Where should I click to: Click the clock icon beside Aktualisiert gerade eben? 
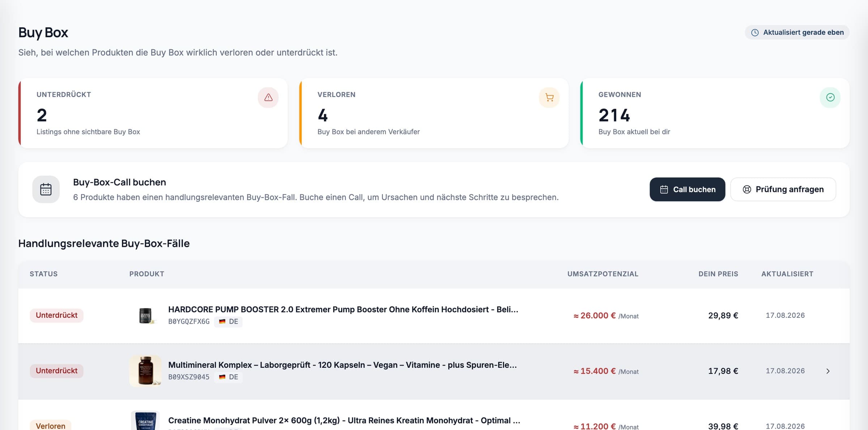click(755, 33)
